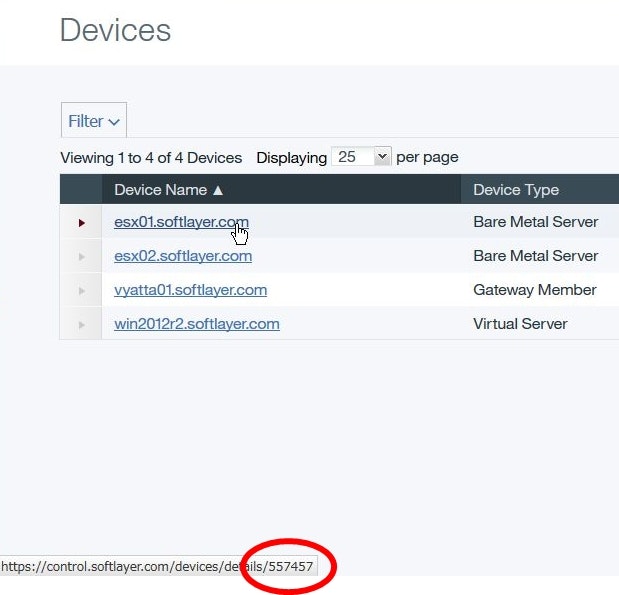Expand the vyatta01.softlayer.com row details
Viewport: 619px width, 595px height.
tap(82, 291)
